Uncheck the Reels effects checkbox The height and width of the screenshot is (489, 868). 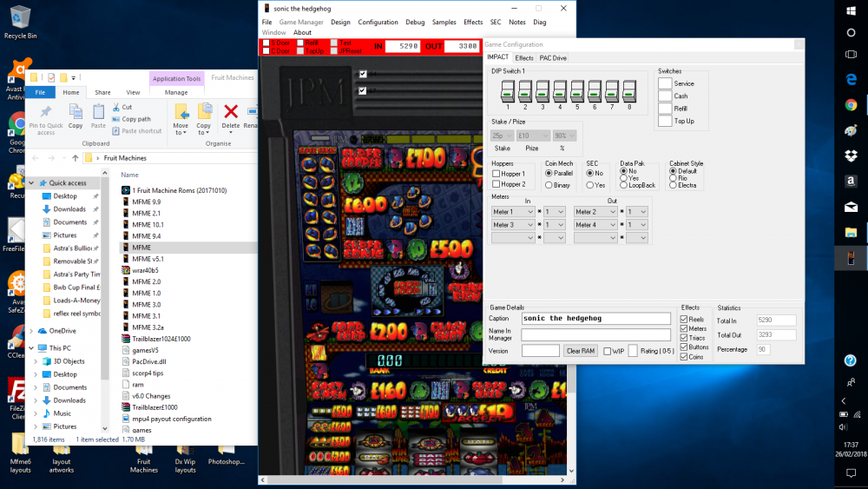tap(684, 320)
